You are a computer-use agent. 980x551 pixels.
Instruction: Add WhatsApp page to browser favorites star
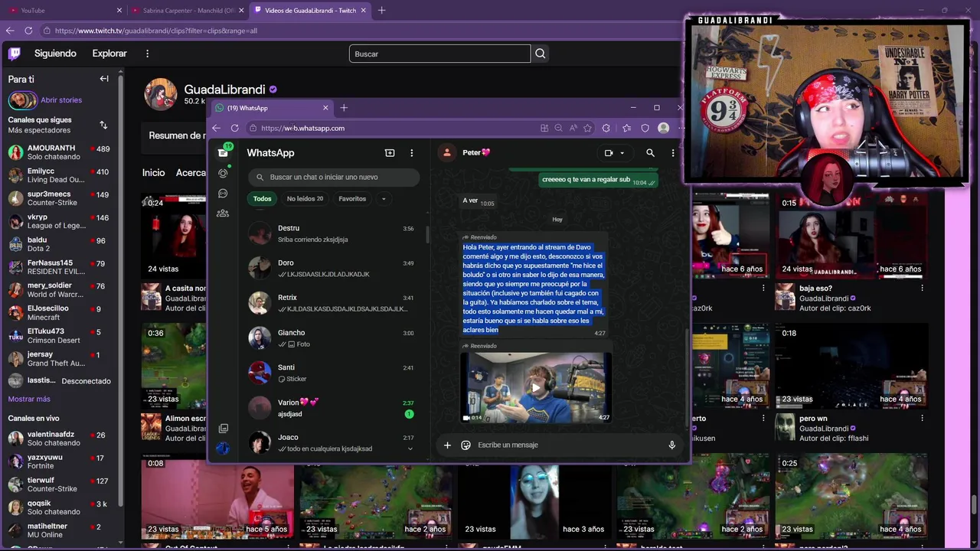pos(587,128)
